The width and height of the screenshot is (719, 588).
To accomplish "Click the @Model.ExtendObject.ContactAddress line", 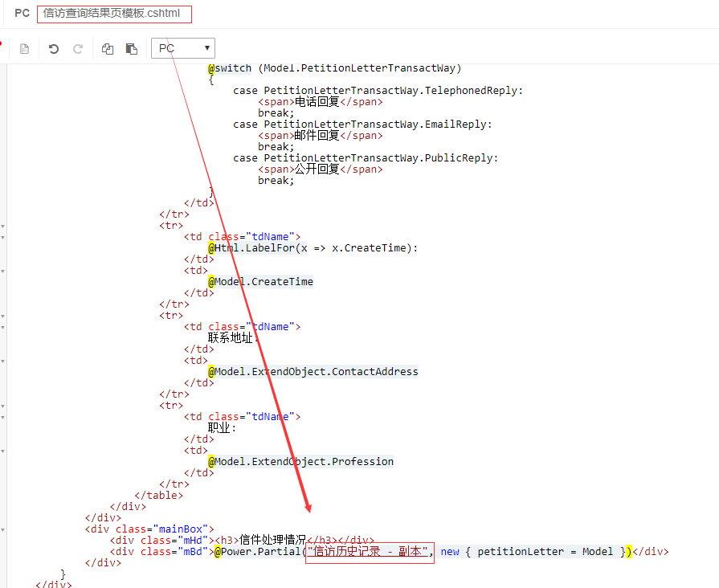I will tap(313, 372).
